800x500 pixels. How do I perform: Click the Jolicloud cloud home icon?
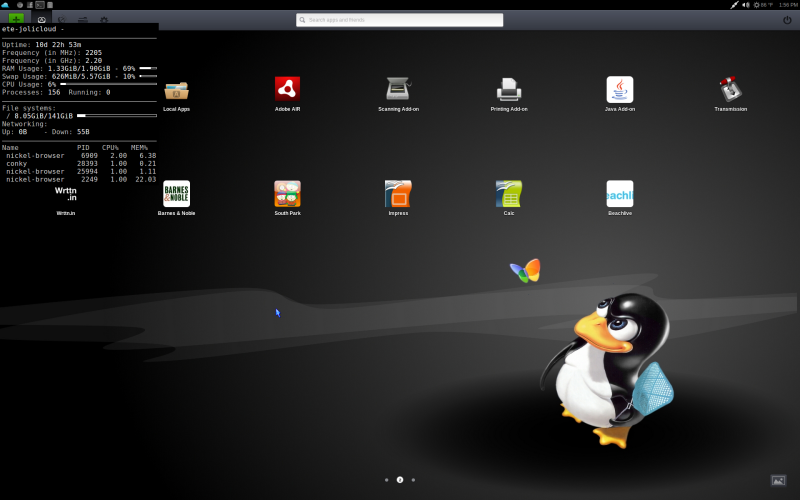[x=5, y=5]
